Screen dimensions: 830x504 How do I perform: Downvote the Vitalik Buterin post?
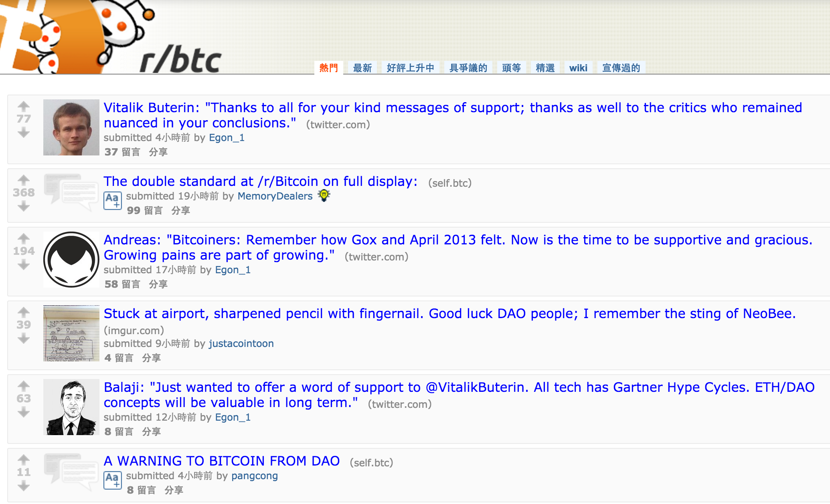(24, 132)
